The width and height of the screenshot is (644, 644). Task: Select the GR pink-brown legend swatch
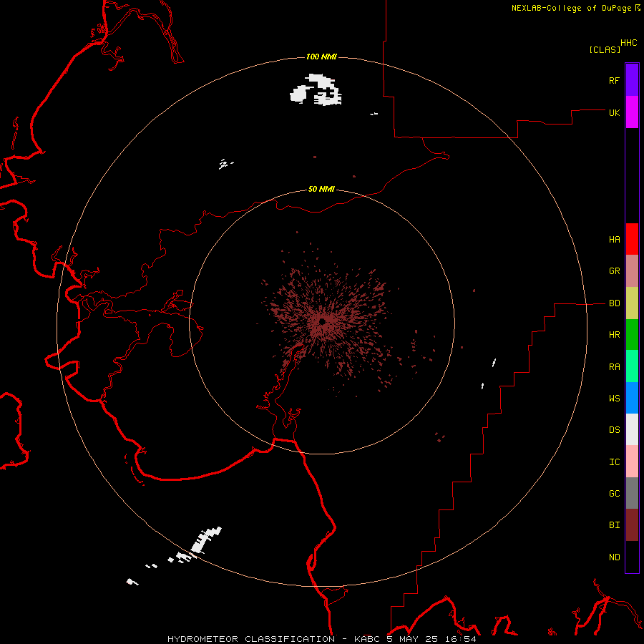(632, 271)
